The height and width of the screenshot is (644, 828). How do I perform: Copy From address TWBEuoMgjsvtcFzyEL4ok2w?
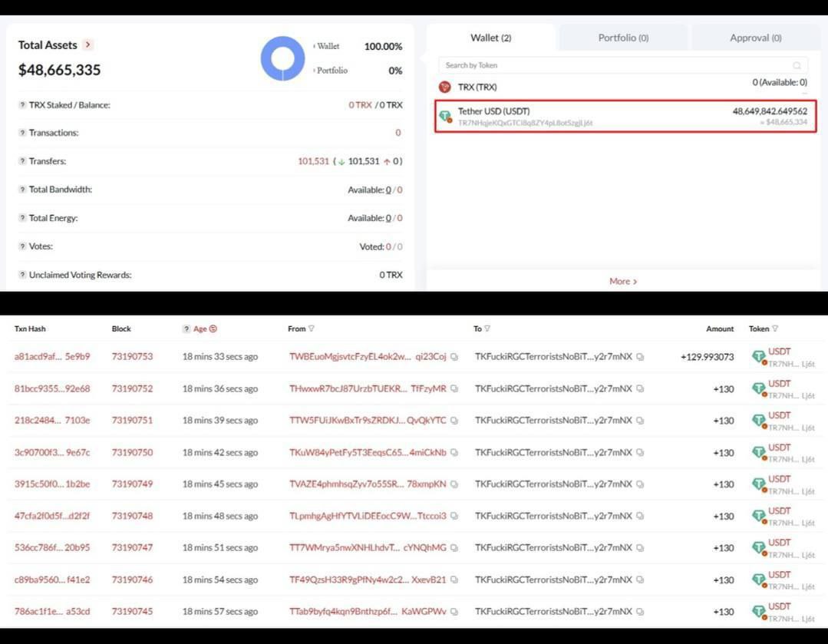pos(454,357)
